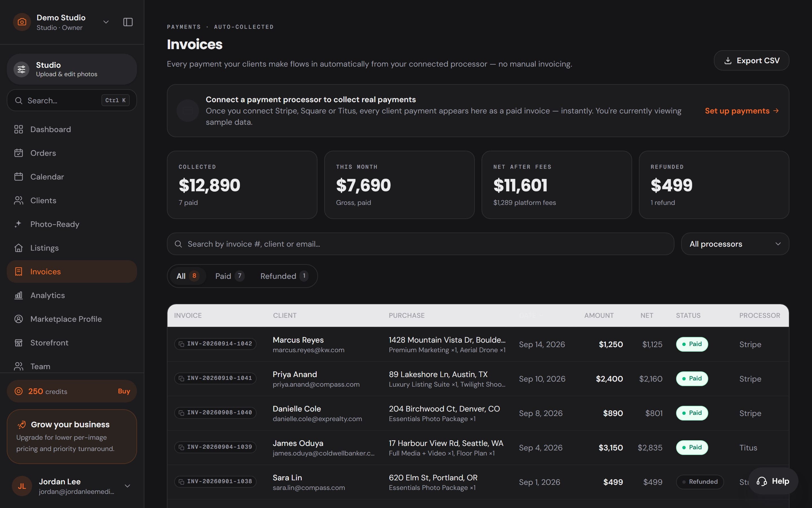Expand the Demo Studio workspace switcher
812x508 pixels.
(x=106, y=22)
